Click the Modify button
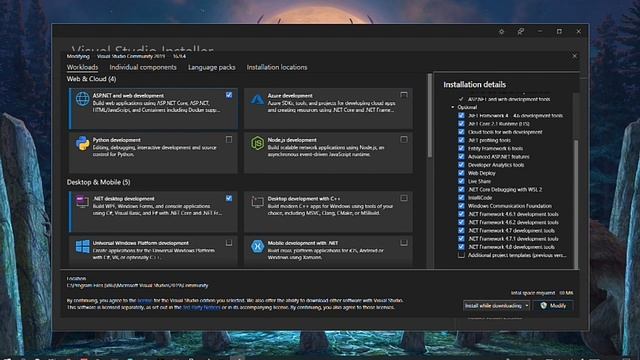640x360 pixels. click(553, 306)
